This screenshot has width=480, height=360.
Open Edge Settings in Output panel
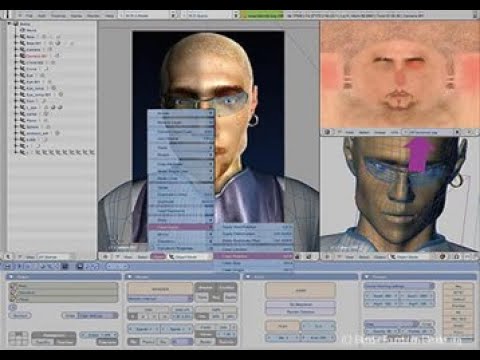[x=97, y=315]
